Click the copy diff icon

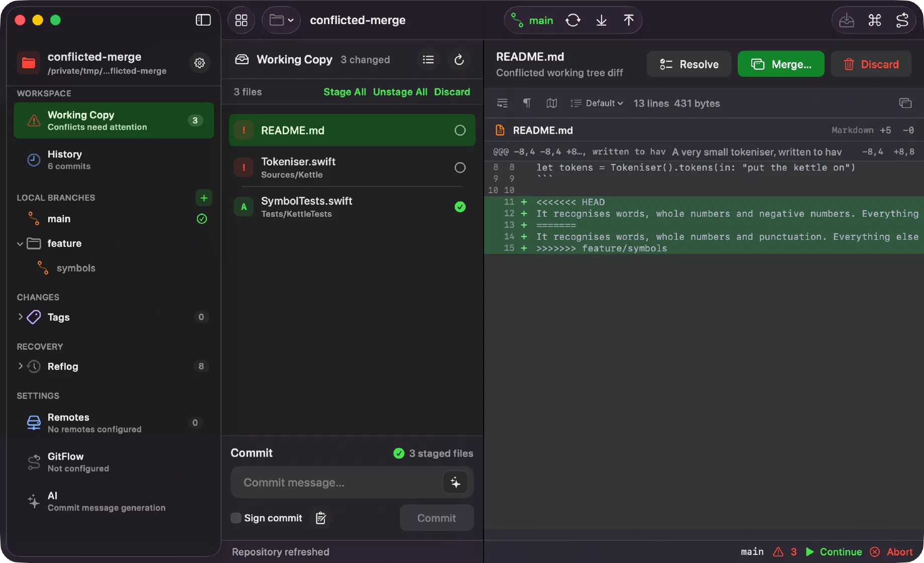pos(905,103)
